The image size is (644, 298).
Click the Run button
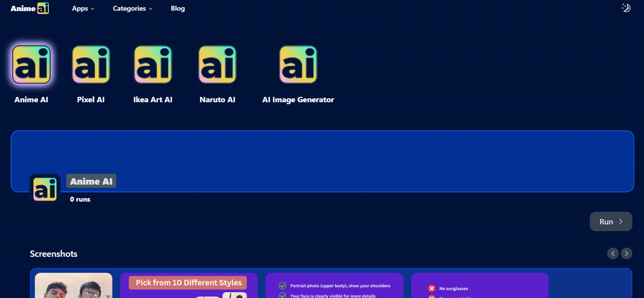[611, 221]
